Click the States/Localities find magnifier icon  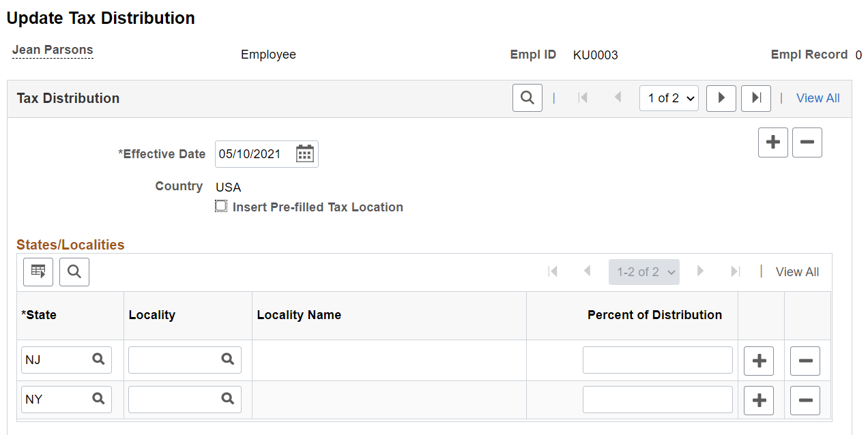click(74, 272)
